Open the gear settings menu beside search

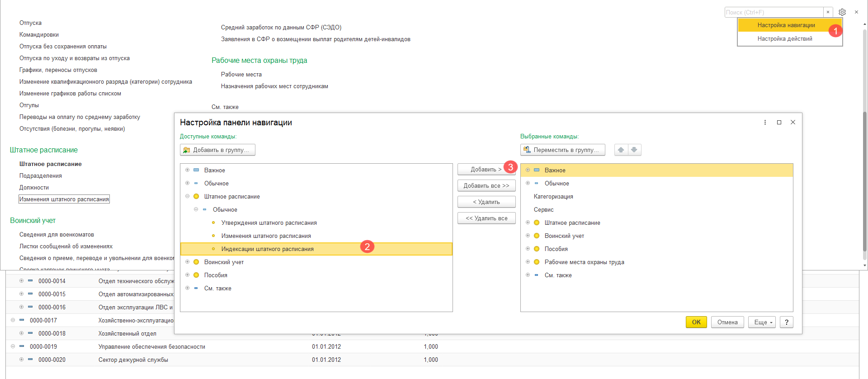point(842,12)
